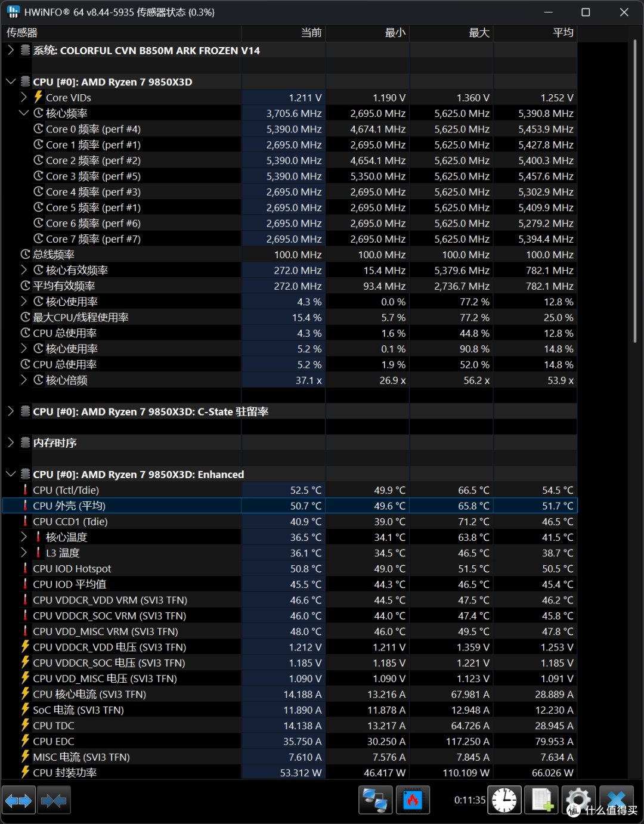The height and width of the screenshot is (824, 644).
Task: Click the collapse-all inward arrows toolbar icon
Action: (54, 800)
